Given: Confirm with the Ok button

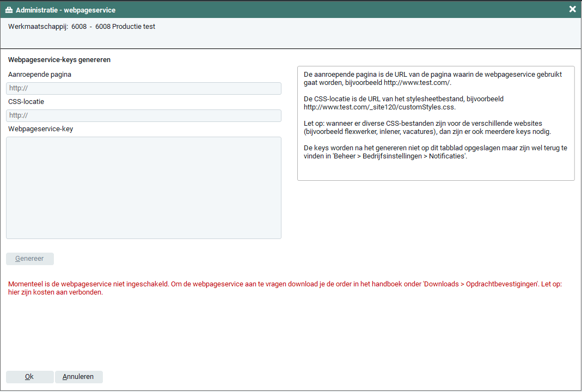Looking at the screenshot, I should (x=29, y=377).
